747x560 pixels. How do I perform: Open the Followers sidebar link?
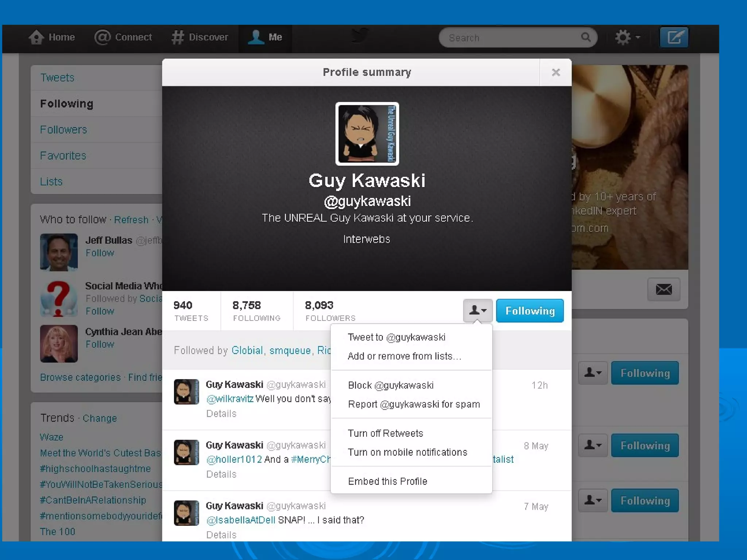pos(63,130)
